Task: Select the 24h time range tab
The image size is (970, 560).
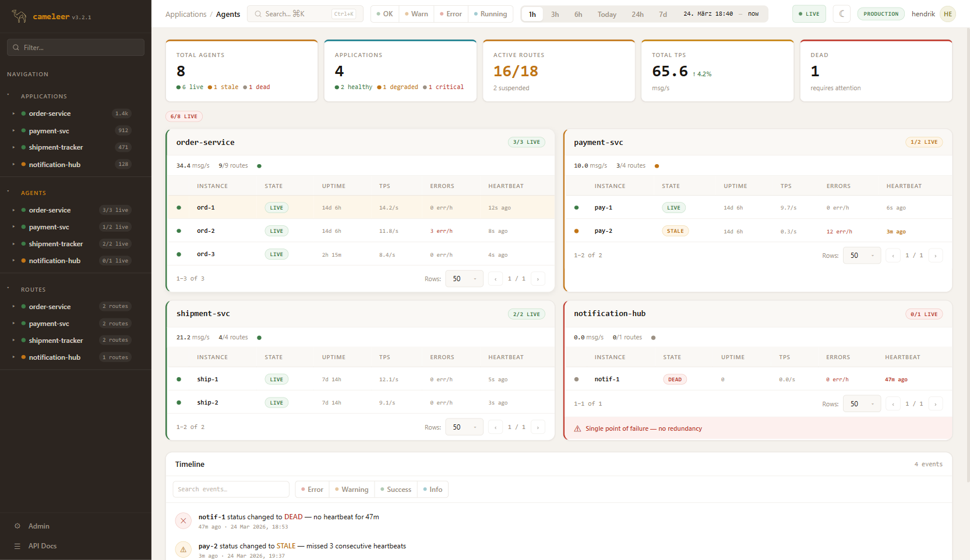Action: tap(637, 15)
